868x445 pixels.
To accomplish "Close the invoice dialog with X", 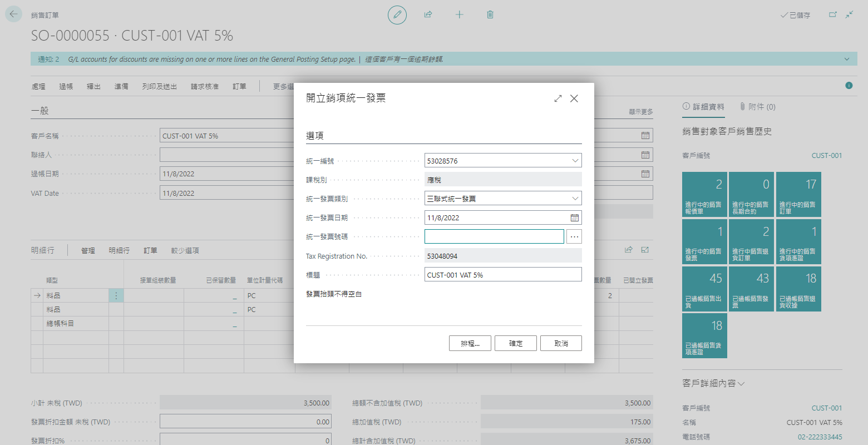I will [x=574, y=98].
